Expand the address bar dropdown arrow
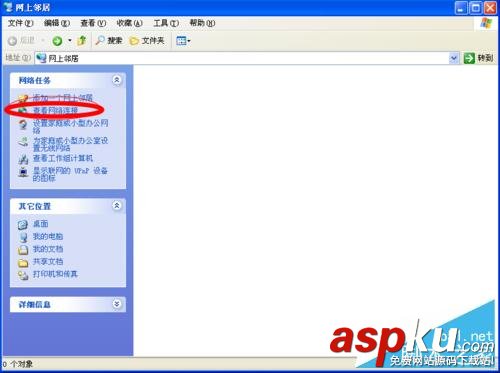 [x=453, y=58]
